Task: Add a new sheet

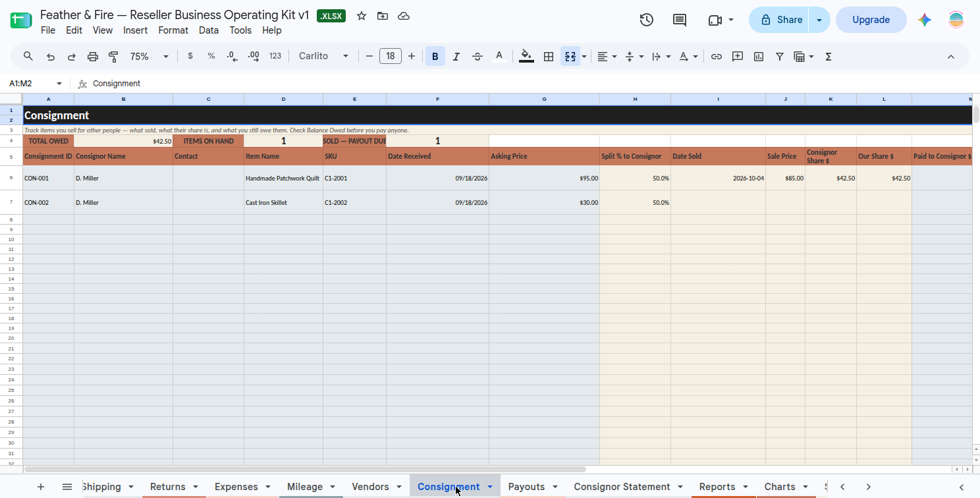Action: (41, 487)
